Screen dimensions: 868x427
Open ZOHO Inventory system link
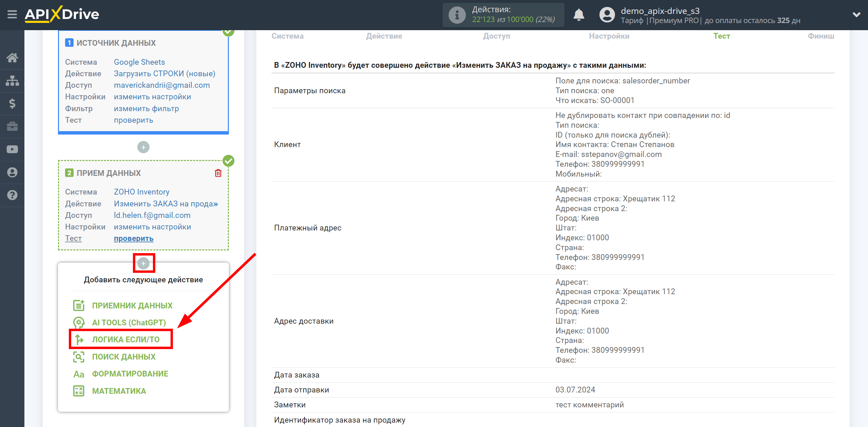pyautogui.click(x=141, y=192)
